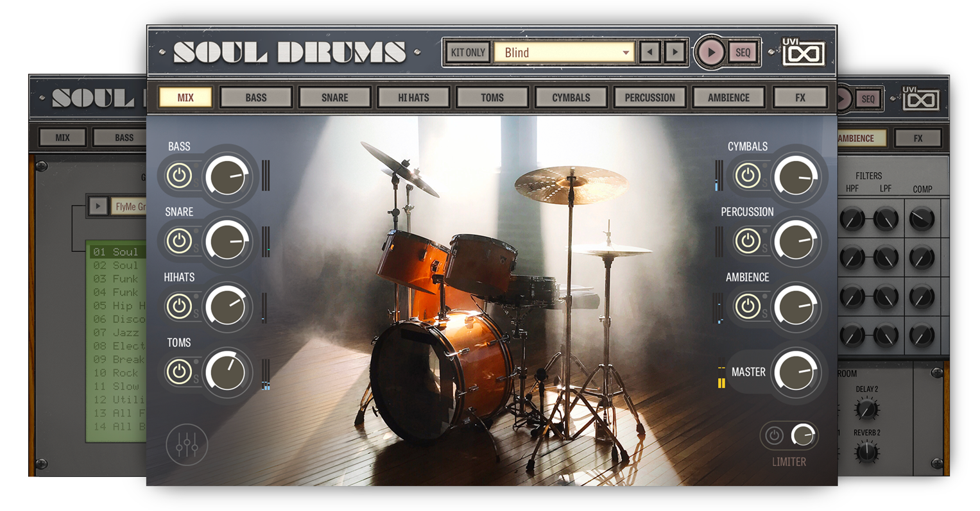980x511 pixels.
Task: Toggle the Percussion power button
Action: pos(747,241)
